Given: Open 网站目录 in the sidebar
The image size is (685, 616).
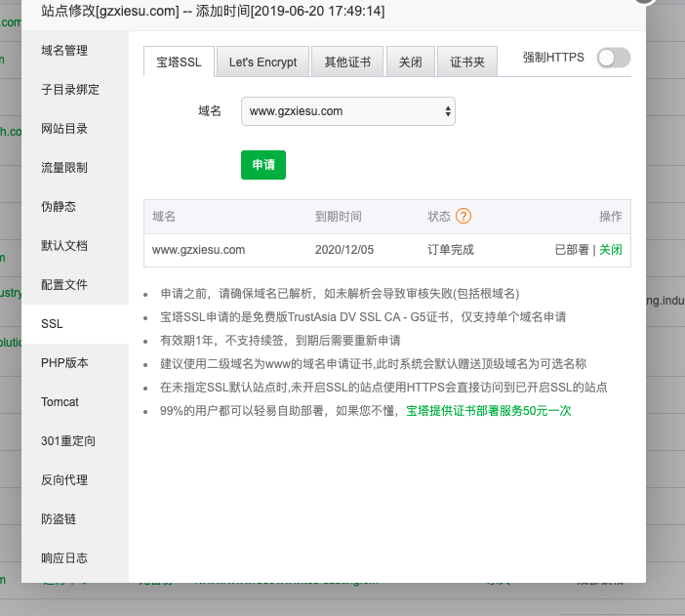Looking at the screenshot, I should coord(75,129).
